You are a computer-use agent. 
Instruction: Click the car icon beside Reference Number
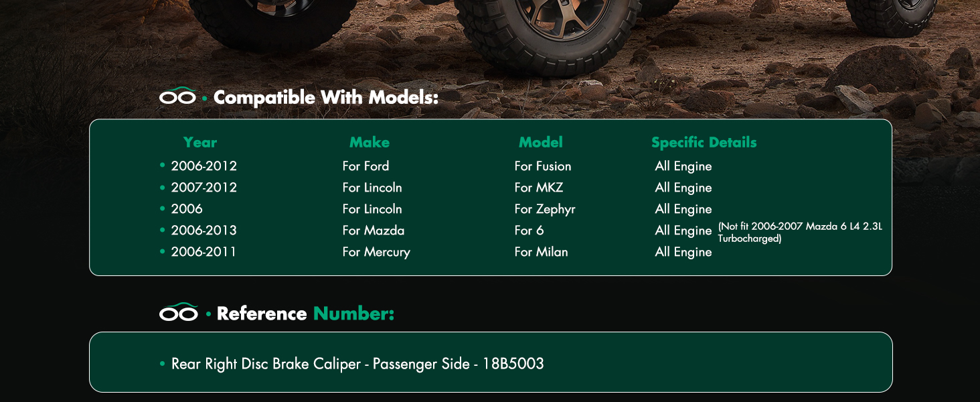coord(179,312)
